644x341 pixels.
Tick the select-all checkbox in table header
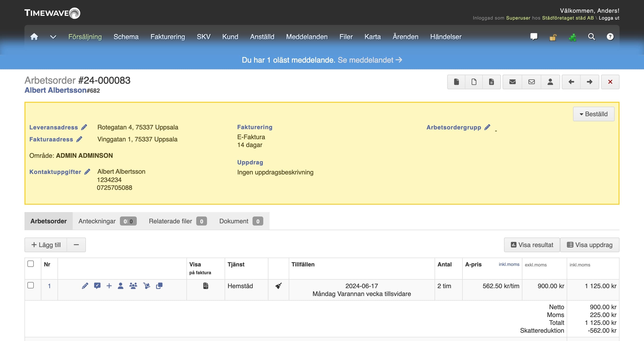pyautogui.click(x=31, y=264)
